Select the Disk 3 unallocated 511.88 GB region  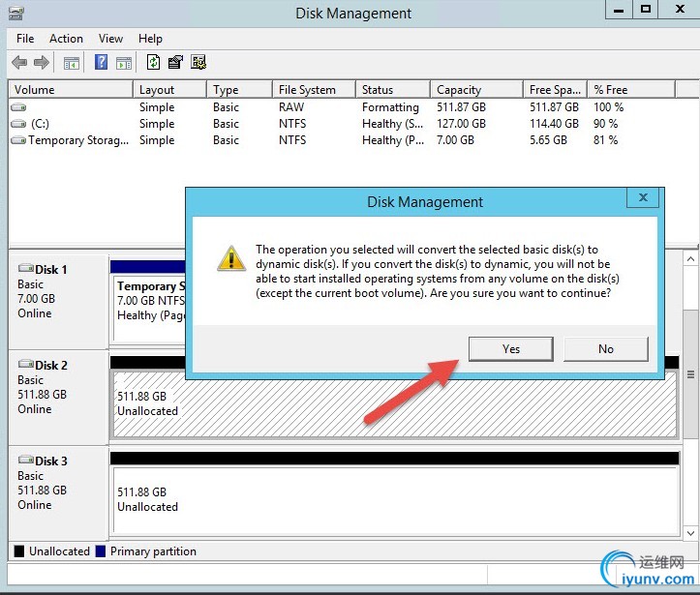(x=395, y=499)
